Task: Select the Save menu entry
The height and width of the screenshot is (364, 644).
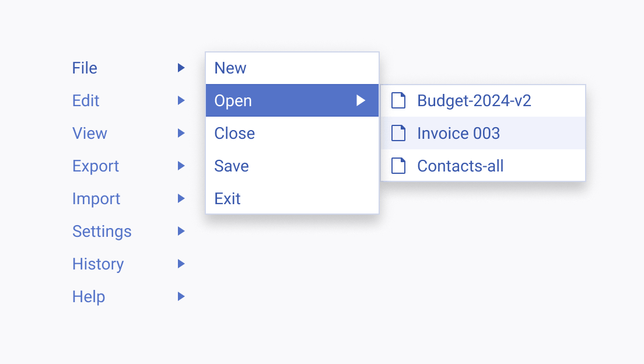Action: pyautogui.click(x=292, y=166)
